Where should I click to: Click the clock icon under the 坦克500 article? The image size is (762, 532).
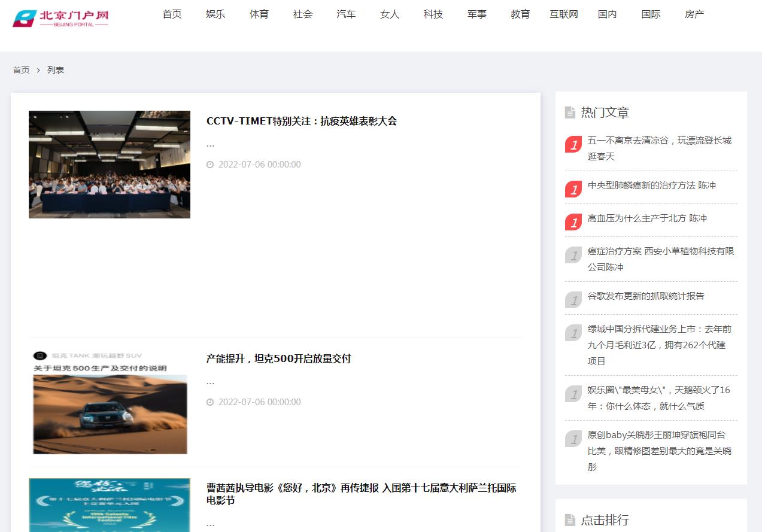210,402
